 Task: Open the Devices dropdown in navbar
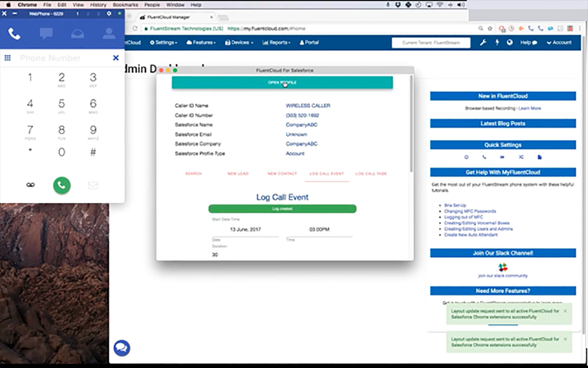click(x=239, y=42)
